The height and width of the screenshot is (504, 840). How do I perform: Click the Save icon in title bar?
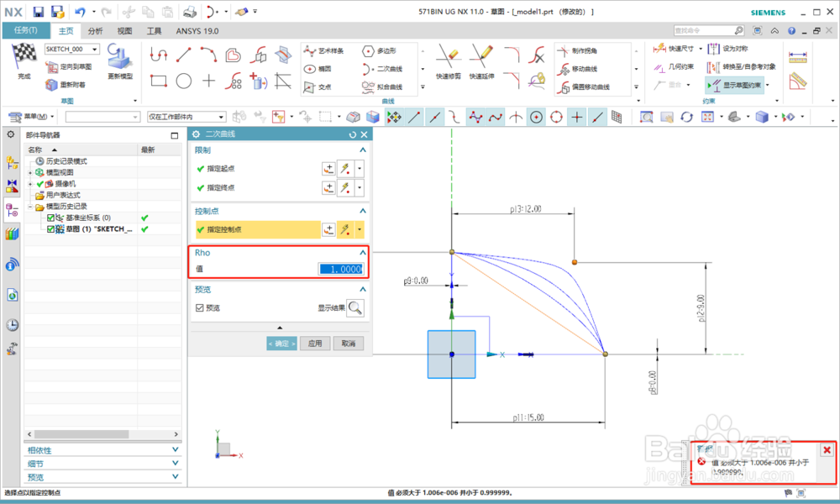click(39, 12)
